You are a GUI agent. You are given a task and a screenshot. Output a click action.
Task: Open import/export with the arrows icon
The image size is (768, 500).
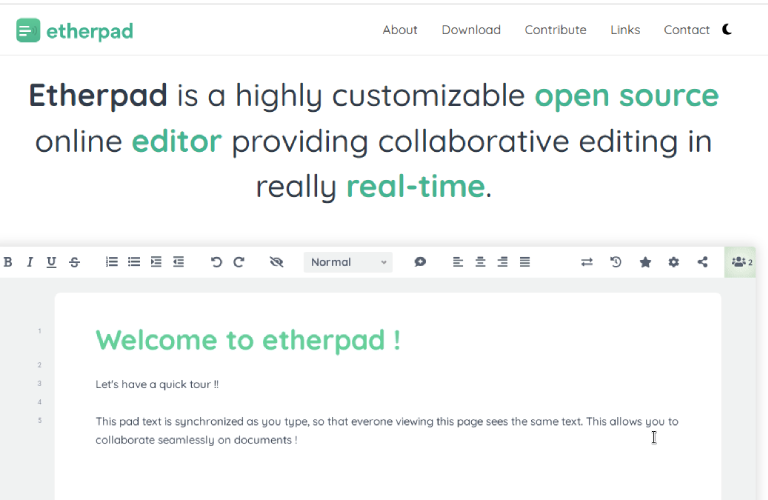tap(587, 262)
